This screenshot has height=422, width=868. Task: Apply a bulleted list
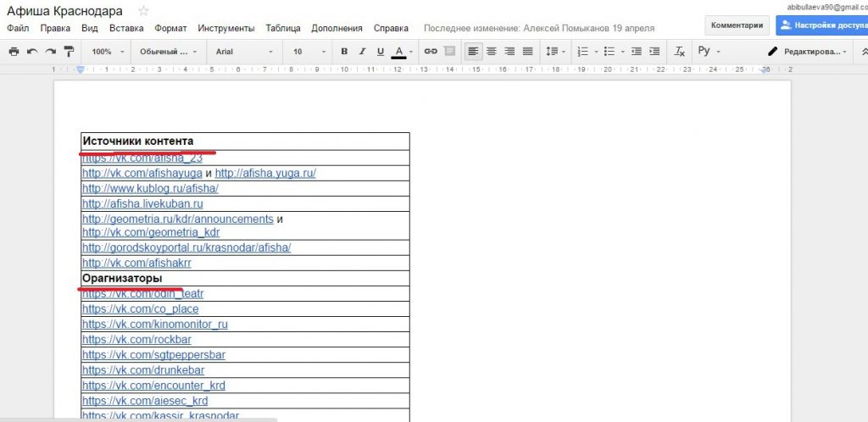point(609,52)
